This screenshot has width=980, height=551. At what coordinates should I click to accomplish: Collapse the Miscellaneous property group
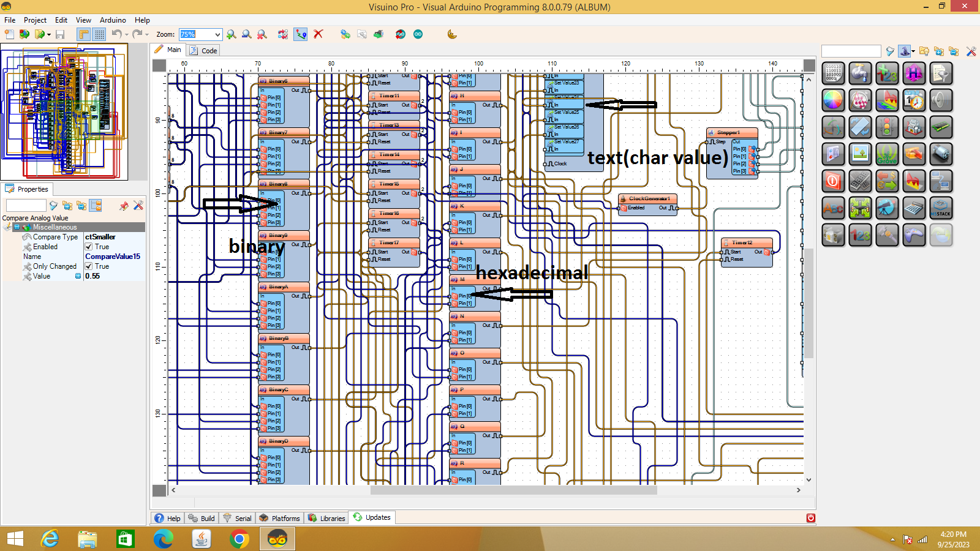17,227
